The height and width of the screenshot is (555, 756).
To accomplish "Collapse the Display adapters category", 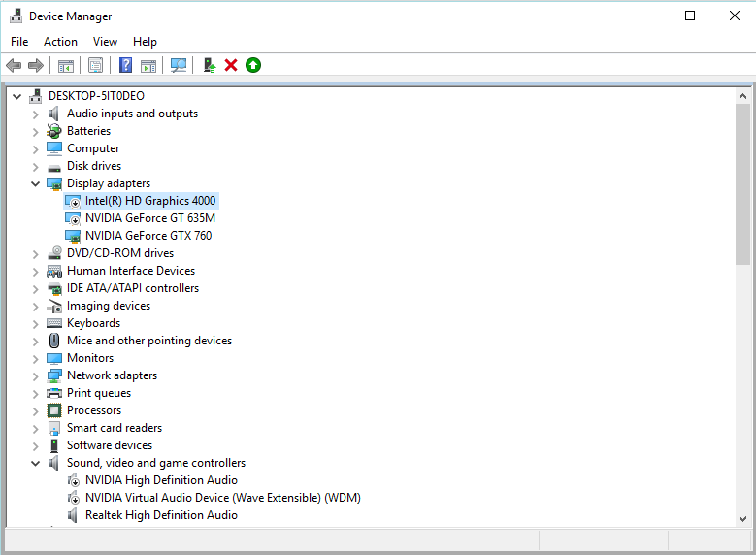I will tap(35, 183).
